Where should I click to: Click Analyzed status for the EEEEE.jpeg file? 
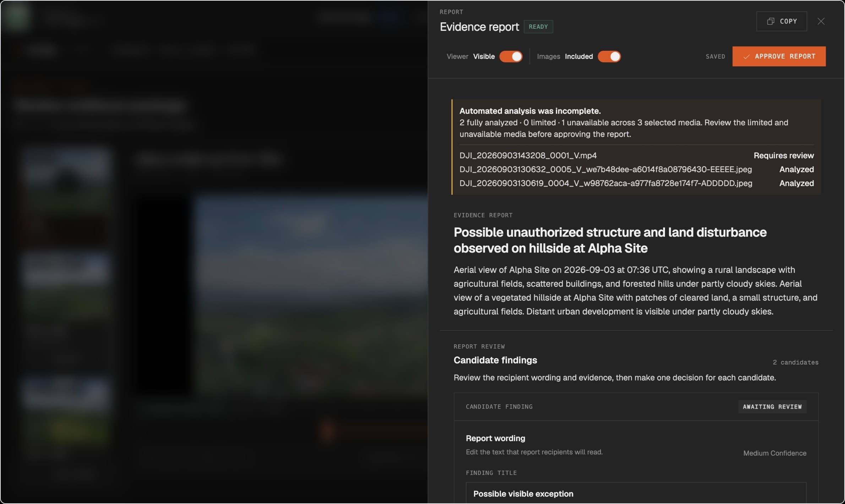pyautogui.click(x=796, y=169)
